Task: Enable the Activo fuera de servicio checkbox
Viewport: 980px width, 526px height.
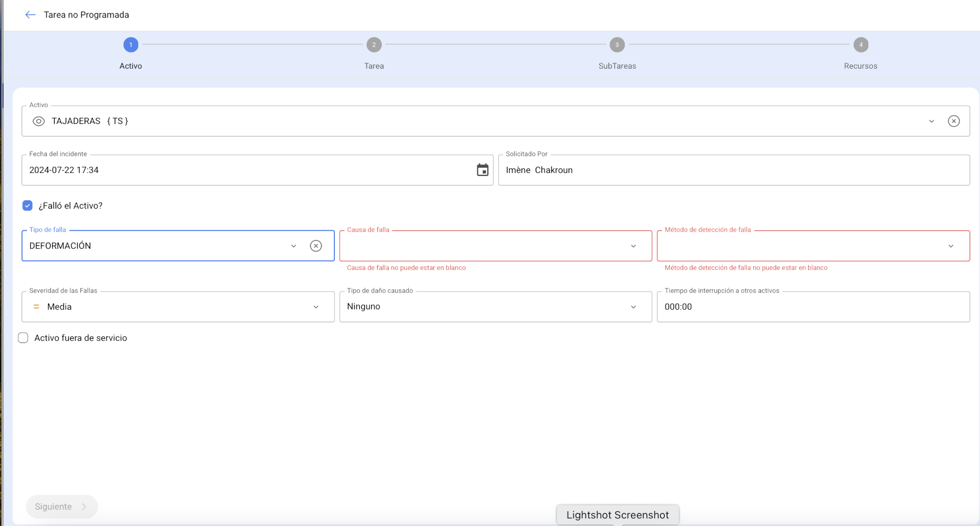Action: click(23, 338)
